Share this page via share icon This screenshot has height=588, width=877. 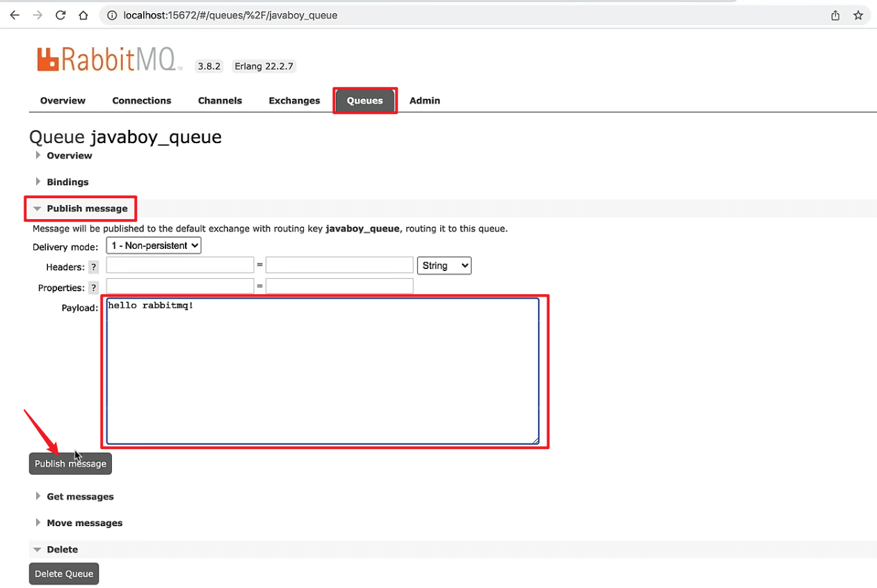click(x=835, y=15)
